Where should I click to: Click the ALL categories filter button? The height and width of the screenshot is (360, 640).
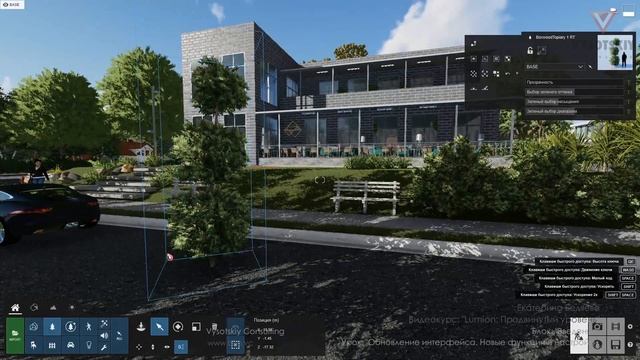[119, 336]
